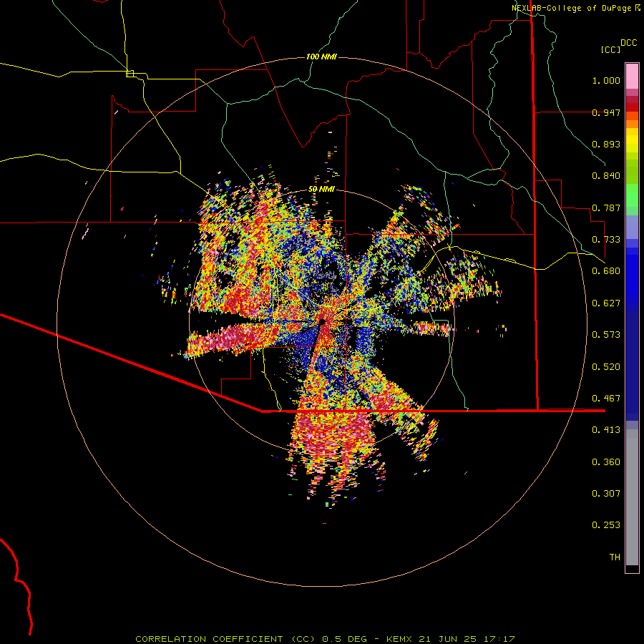Click the 1.000 value on the scale
Image resolution: width=644 pixels, height=644 pixels.
click(x=606, y=80)
